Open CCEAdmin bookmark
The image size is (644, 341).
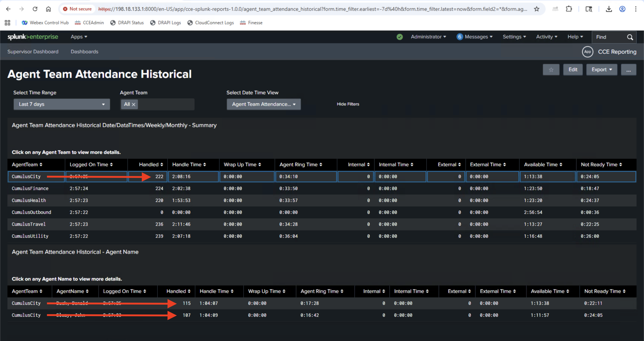tap(89, 23)
